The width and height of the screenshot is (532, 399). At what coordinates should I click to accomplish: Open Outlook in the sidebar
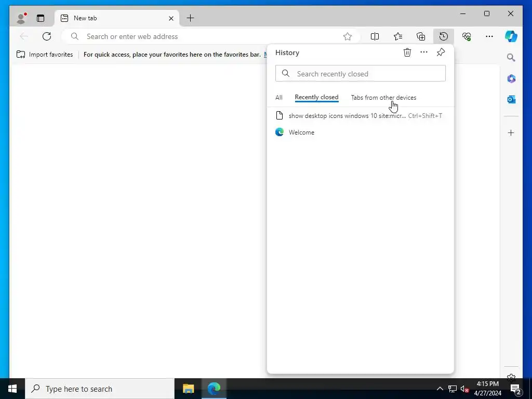pyautogui.click(x=511, y=99)
